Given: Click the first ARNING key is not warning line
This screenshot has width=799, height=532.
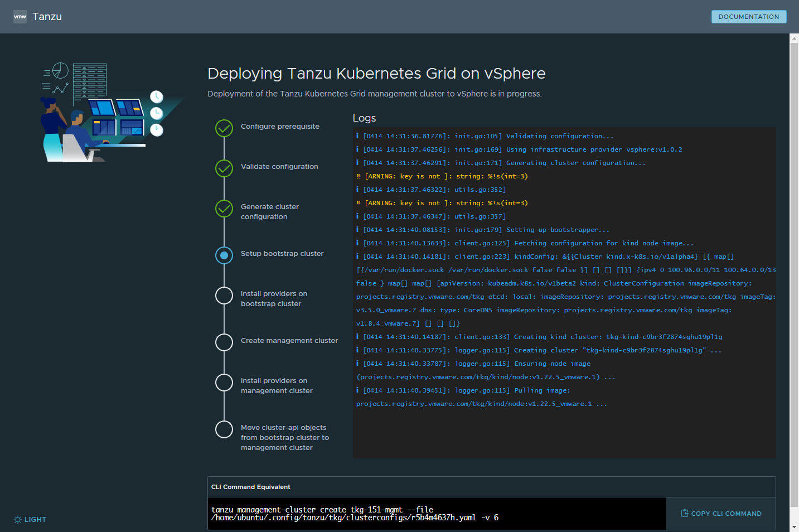Looking at the screenshot, I should click(x=442, y=176).
